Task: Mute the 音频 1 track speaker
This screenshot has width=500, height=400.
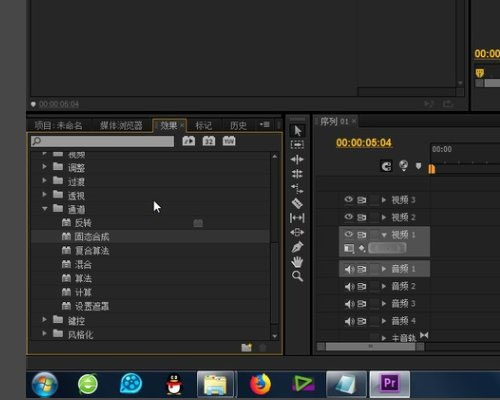Action: click(349, 269)
